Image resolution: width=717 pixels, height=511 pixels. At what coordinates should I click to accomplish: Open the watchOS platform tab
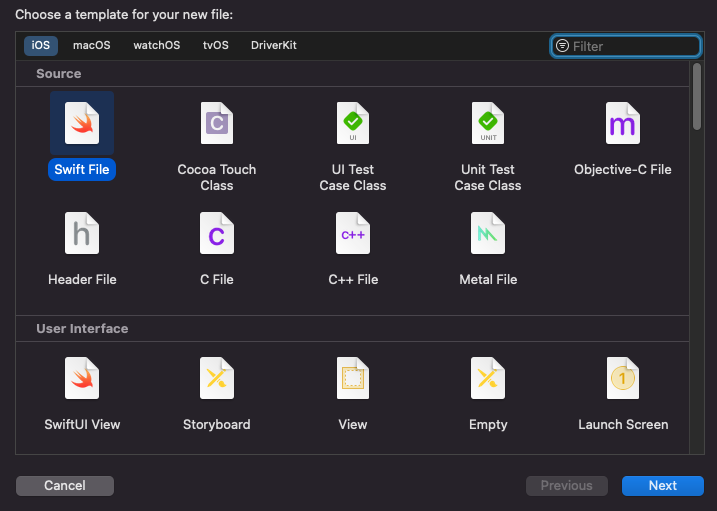click(156, 45)
